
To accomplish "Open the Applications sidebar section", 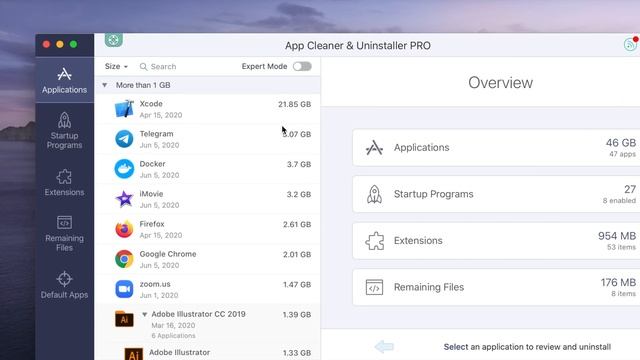I will 64,80.
